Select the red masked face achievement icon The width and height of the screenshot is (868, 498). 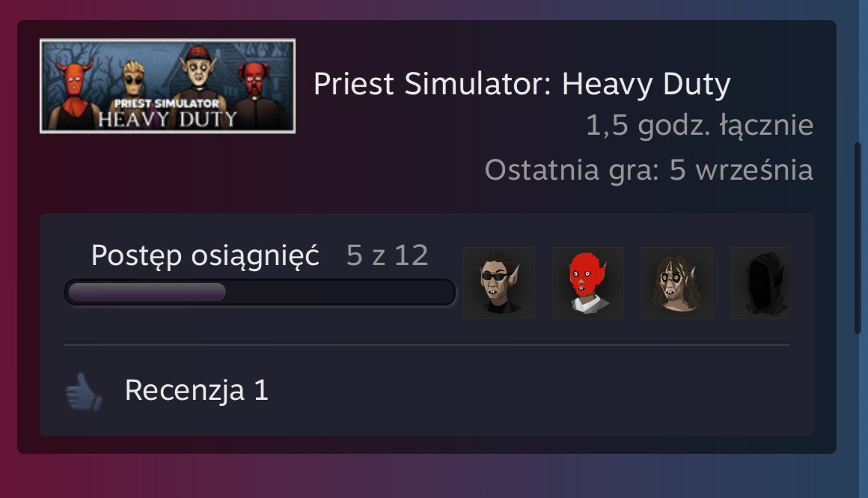click(x=588, y=283)
